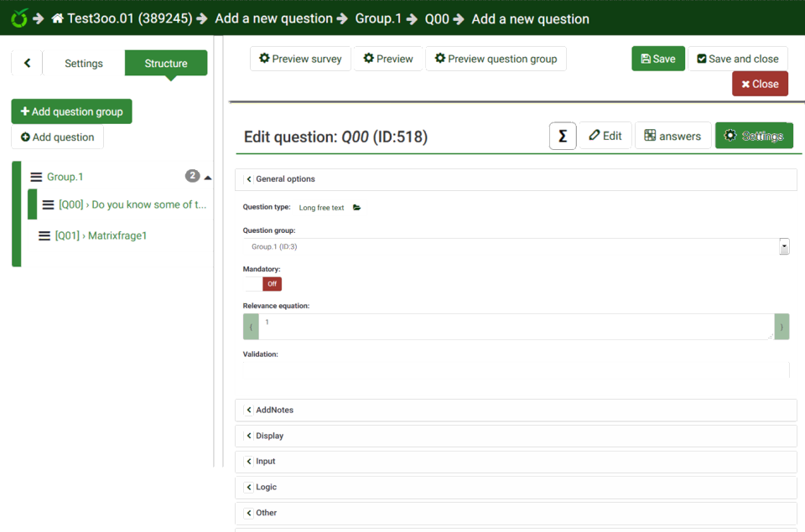Click the folder icon next to Long free text
This screenshot has width=805, height=532.
[357, 207]
